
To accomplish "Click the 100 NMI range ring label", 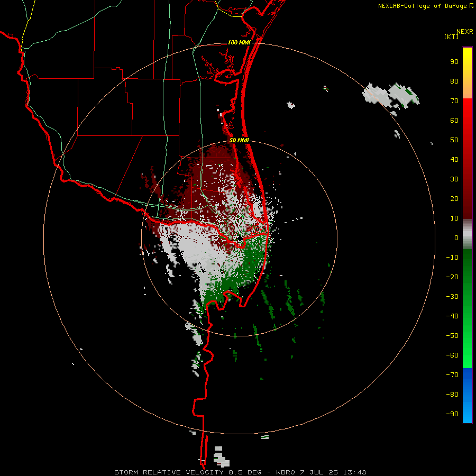I will (239, 42).
